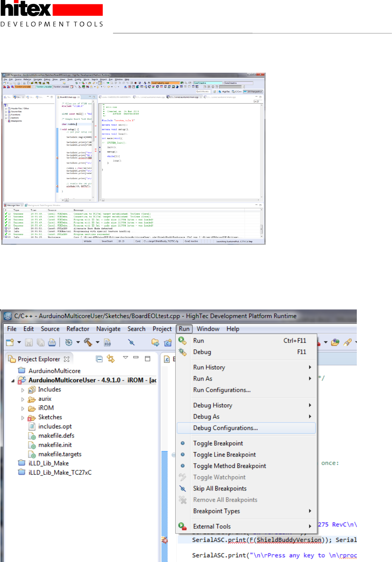Click UDE Perspective button in upper window

tap(253, 91)
